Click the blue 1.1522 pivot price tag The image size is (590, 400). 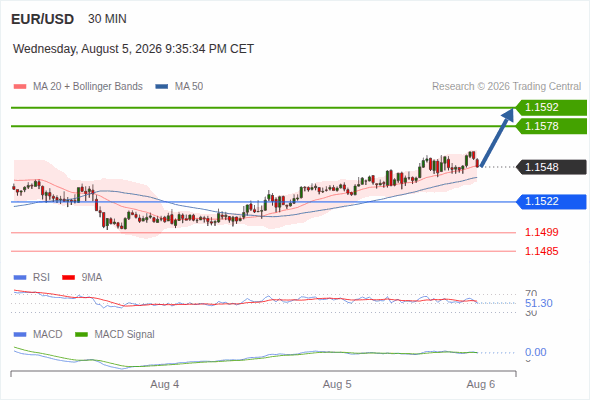click(x=551, y=201)
